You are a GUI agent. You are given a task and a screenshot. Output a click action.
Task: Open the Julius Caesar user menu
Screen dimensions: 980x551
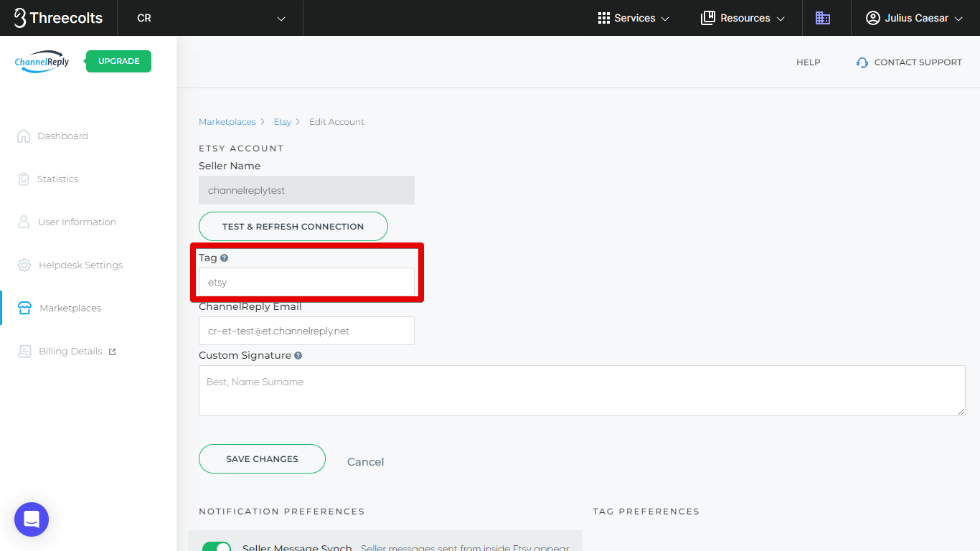click(x=914, y=18)
